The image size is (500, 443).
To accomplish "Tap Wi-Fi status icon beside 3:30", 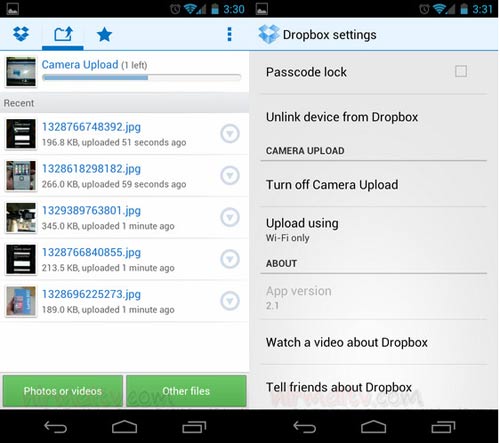I will tap(191, 9).
